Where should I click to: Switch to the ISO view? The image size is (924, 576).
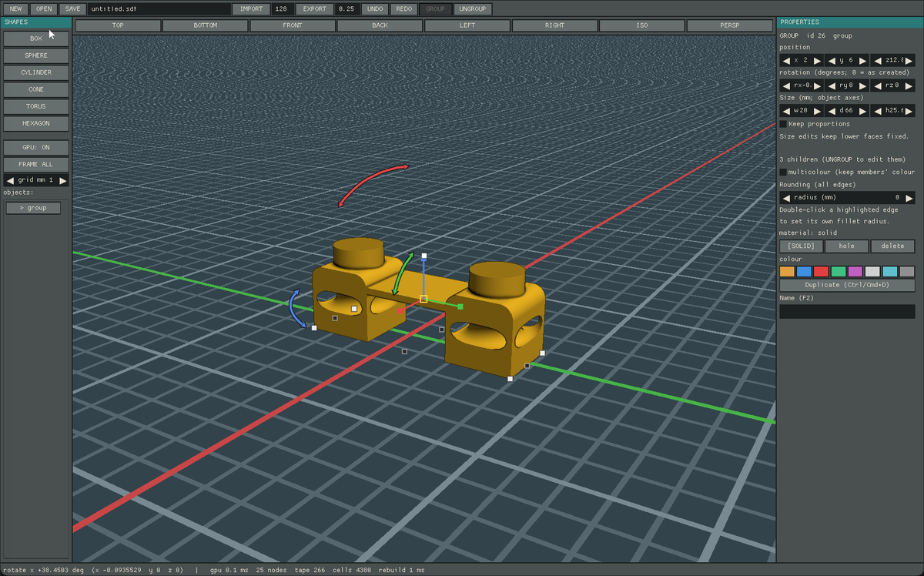pos(642,25)
